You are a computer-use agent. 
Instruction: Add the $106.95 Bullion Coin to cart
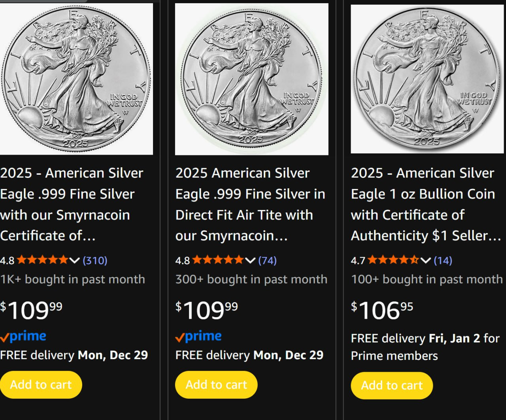[x=392, y=385]
